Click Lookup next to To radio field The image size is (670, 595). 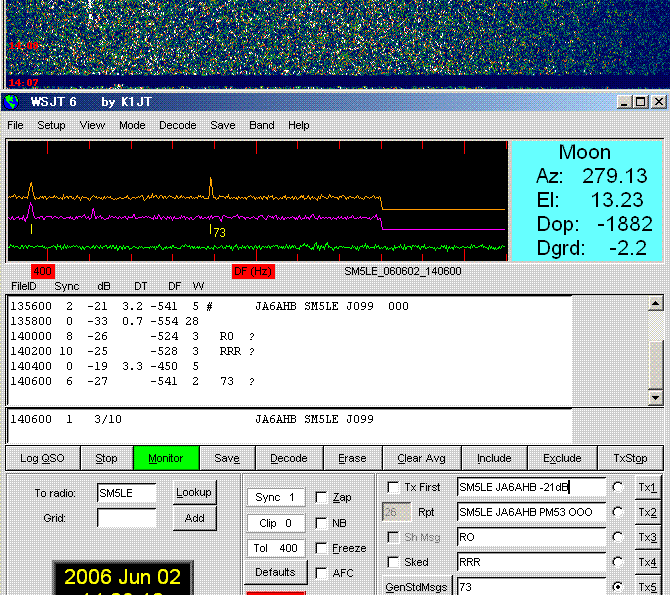click(x=194, y=492)
